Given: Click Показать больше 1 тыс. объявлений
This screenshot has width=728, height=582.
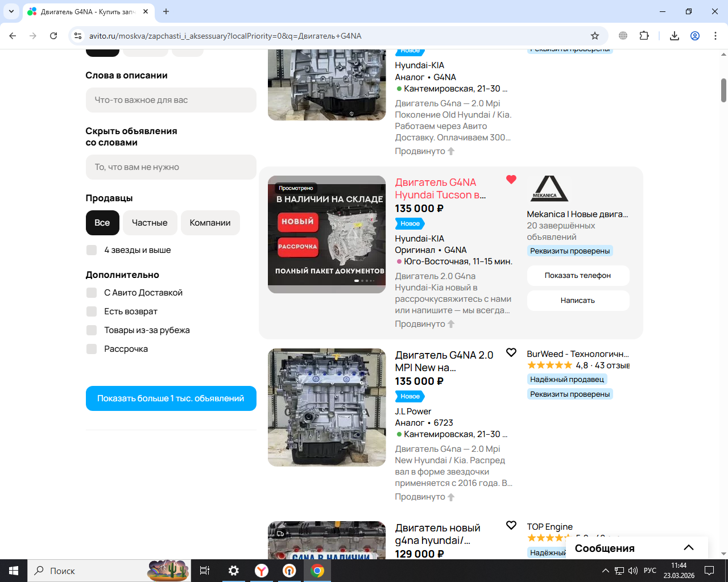Looking at the screenshot, I should click(171, 398).
